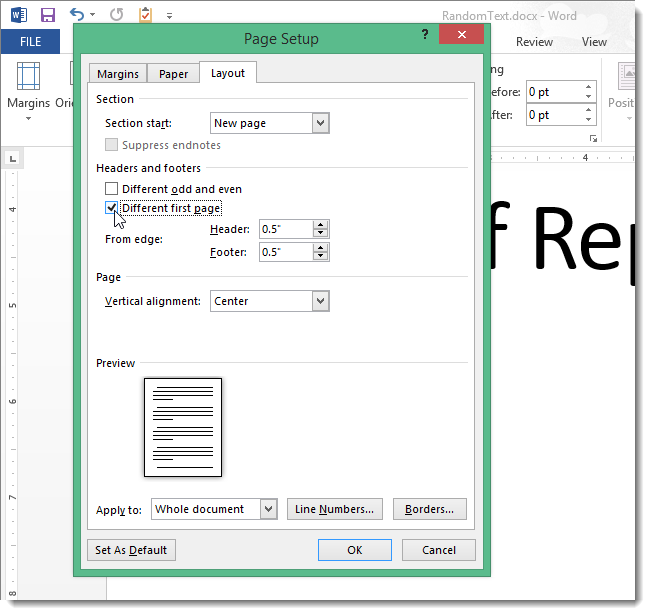Open the Review ribbon tab
This screenshot has height=615, width=650.
coord(534,42)
